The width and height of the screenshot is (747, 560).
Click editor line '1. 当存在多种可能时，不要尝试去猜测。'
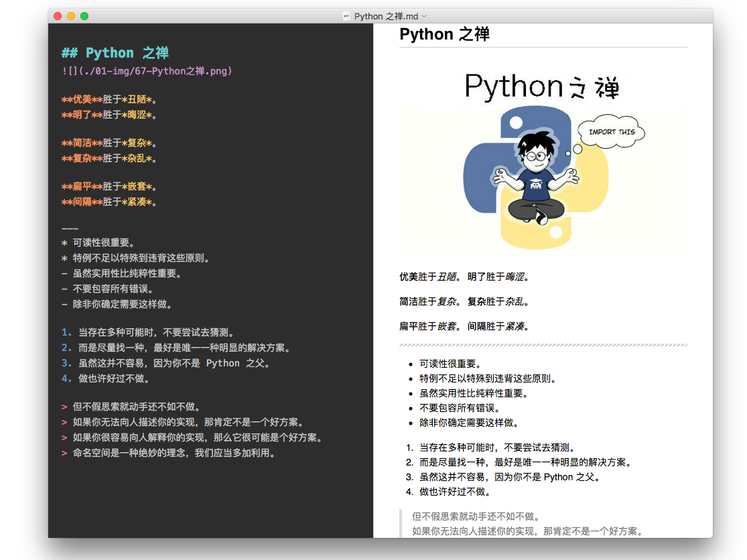tap(147, 332)
